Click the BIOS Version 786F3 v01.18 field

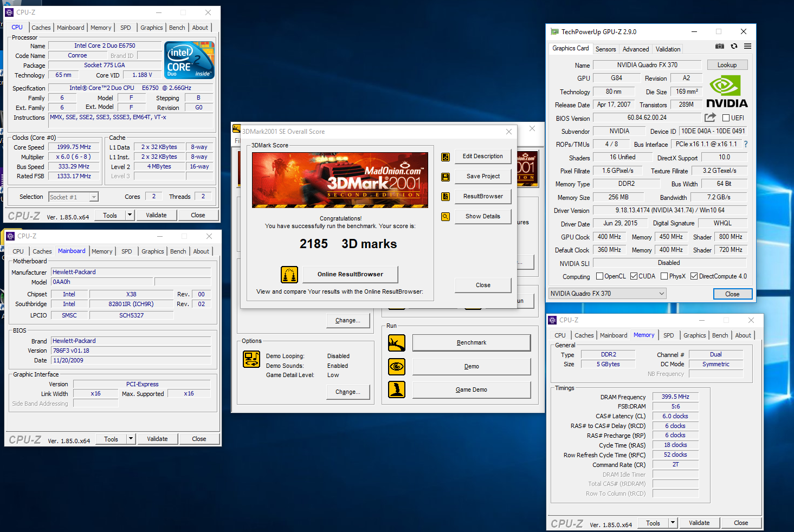131,351
